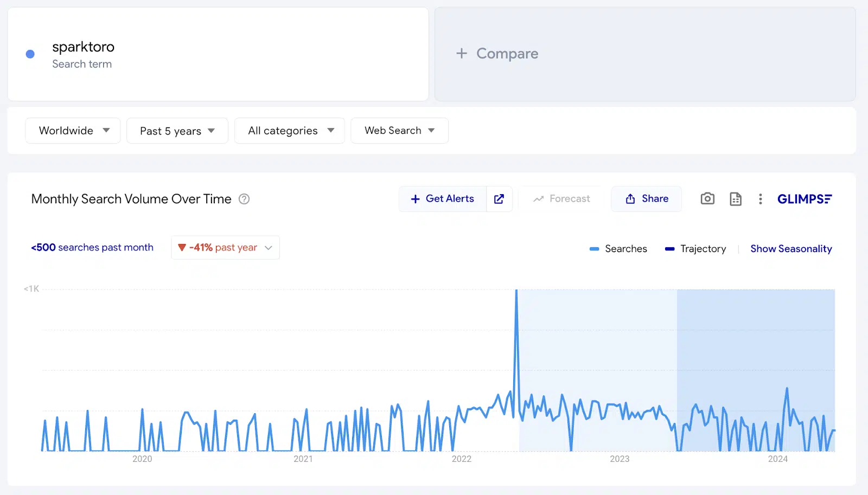The width and height of the screenshot is (868, 495).
Task: Click the help question mark icon
Action: click(x=244, y=199)
